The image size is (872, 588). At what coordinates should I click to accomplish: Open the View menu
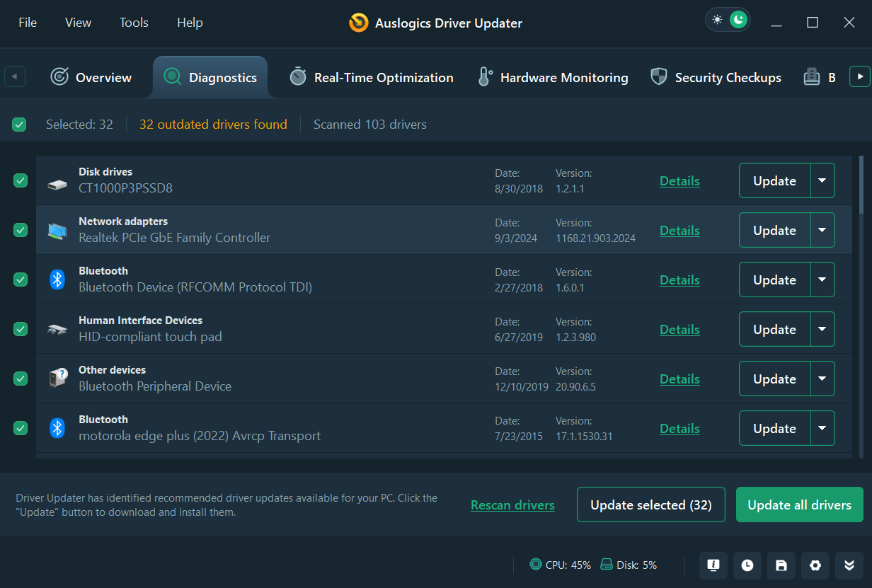click(78, 23)
